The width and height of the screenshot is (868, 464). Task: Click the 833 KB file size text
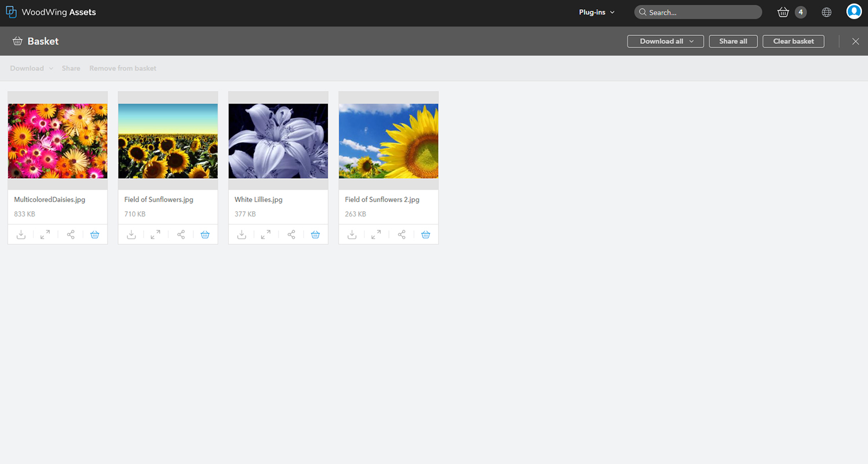point(24,214)
